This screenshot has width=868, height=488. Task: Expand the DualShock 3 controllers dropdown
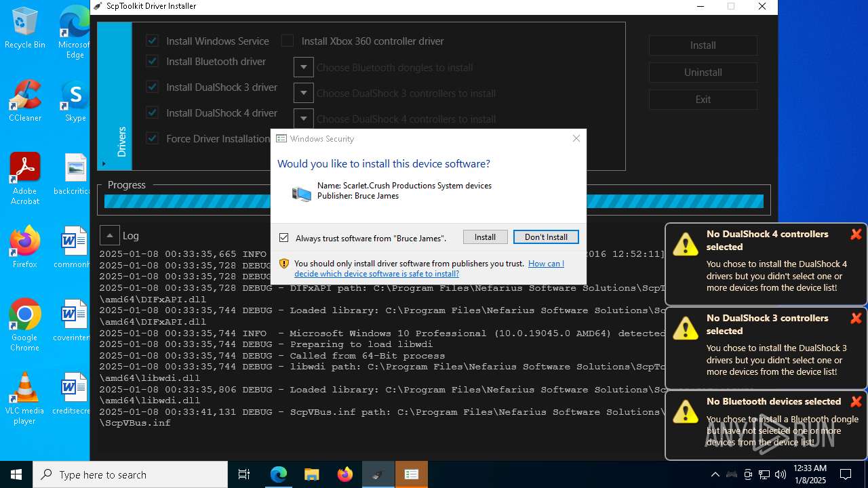click(303, 93)
